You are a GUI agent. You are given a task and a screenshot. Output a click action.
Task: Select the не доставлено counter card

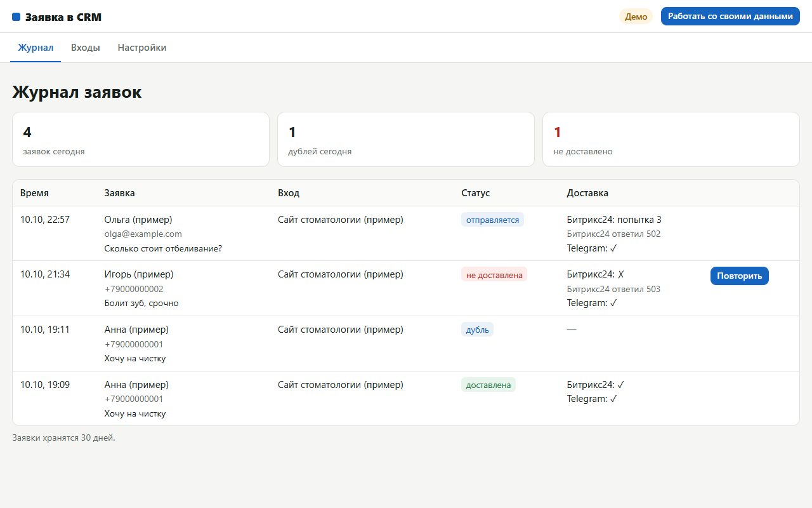(x=671, y=140)
